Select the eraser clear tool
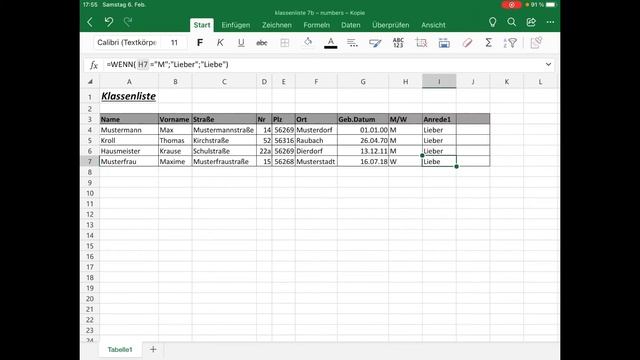 [x=467, y=42]
